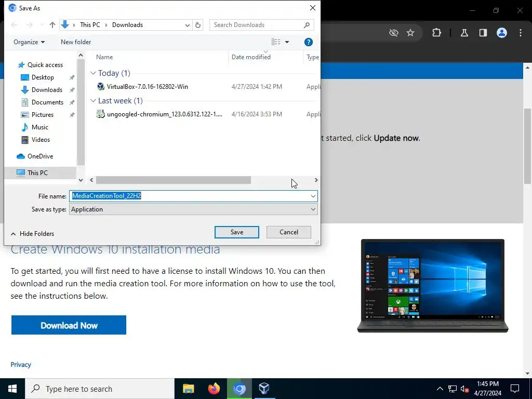Select Quick access in navigation pane

coord(45,65)
